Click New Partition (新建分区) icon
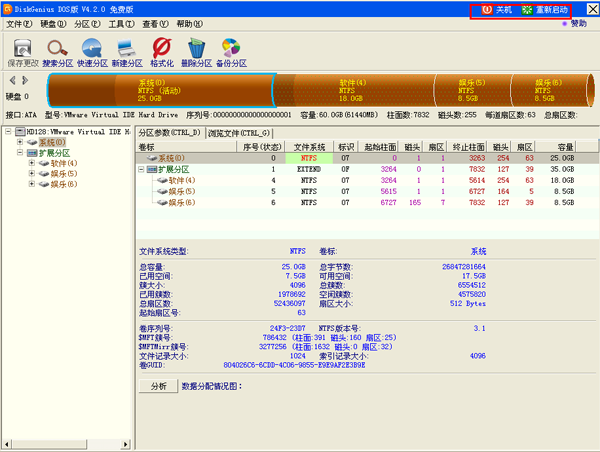This screenshot has height=452, width=600. click(x=127, y=52)
